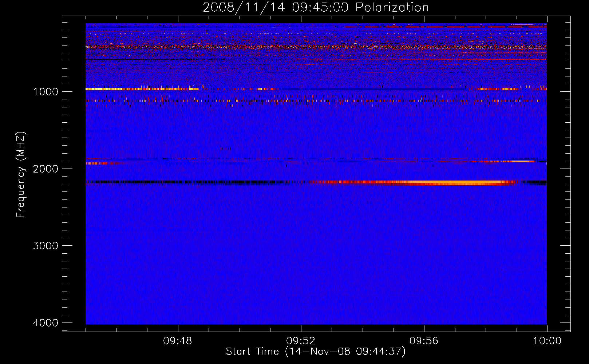Click the 09:56 time tick label
This screenshot has height=364, width=589.
coord(424,341)
